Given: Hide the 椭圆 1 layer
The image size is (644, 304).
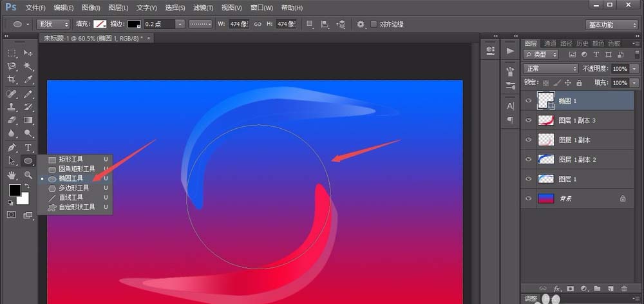Looking at the screenshot, I should [529, 100].
